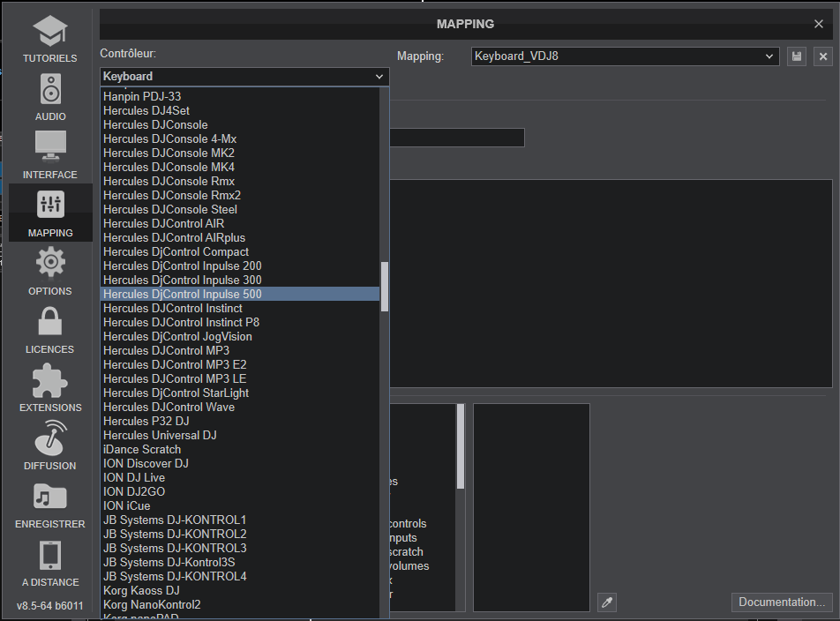Screen dimensions: 840x621
Task: Select ION Discover DJ
Action: pos(240,463)
